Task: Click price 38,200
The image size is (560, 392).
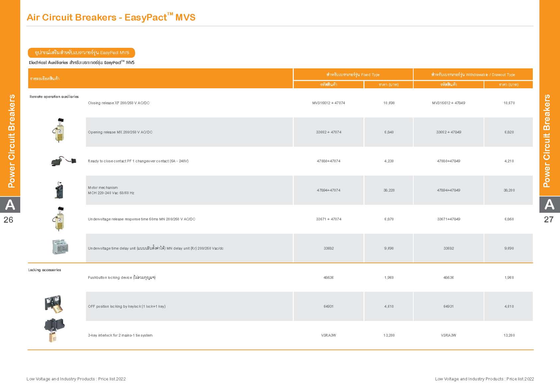Action: point(509,190)
